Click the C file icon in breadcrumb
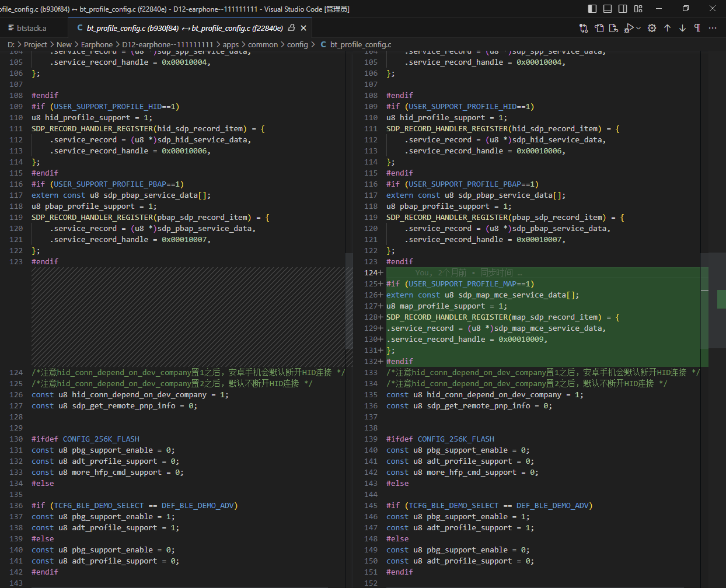726x588 pixels. [x=323, y=44]
